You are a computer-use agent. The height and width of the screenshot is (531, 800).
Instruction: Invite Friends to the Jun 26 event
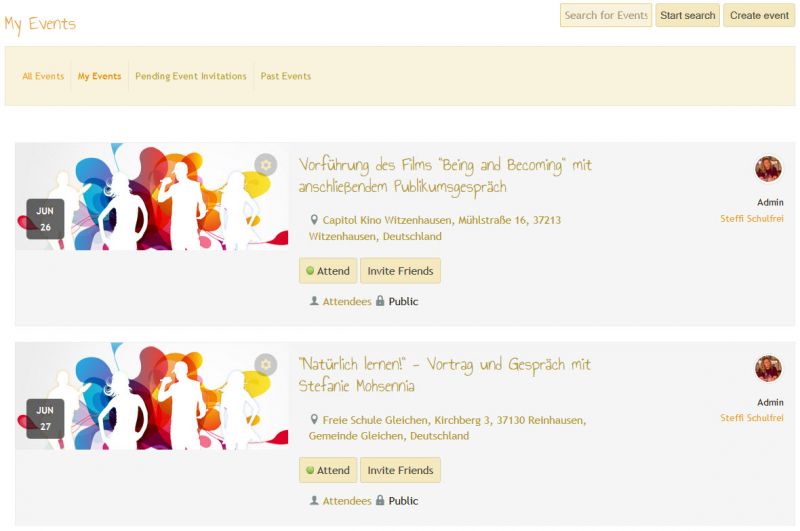coord(401,271)
